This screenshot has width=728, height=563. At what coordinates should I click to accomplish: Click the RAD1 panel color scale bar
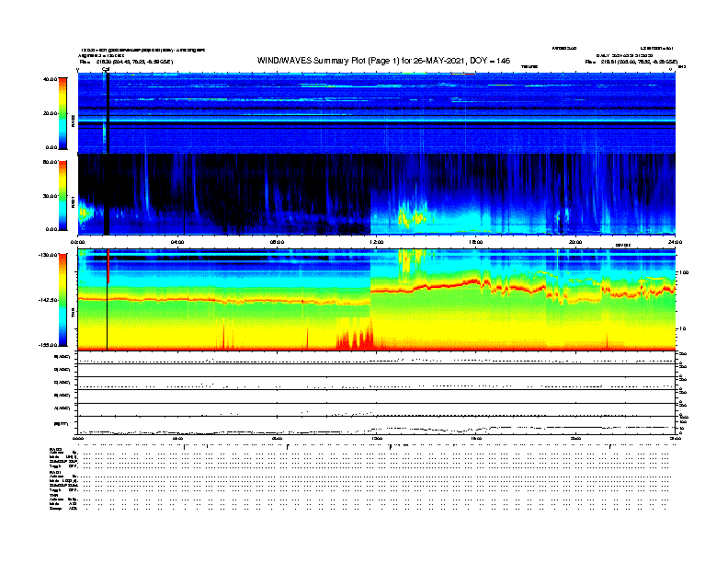coord(63,196)
